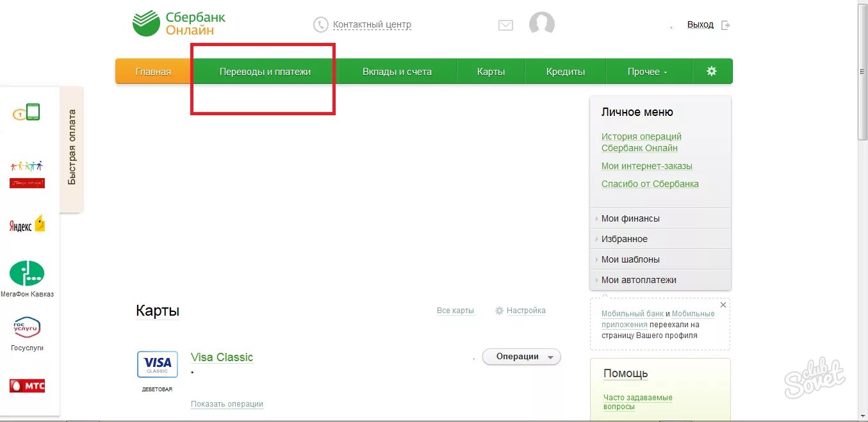This screenshot has height=422, width=868.
Task: Click the Все карты link
Action: (x=455, y=311)
